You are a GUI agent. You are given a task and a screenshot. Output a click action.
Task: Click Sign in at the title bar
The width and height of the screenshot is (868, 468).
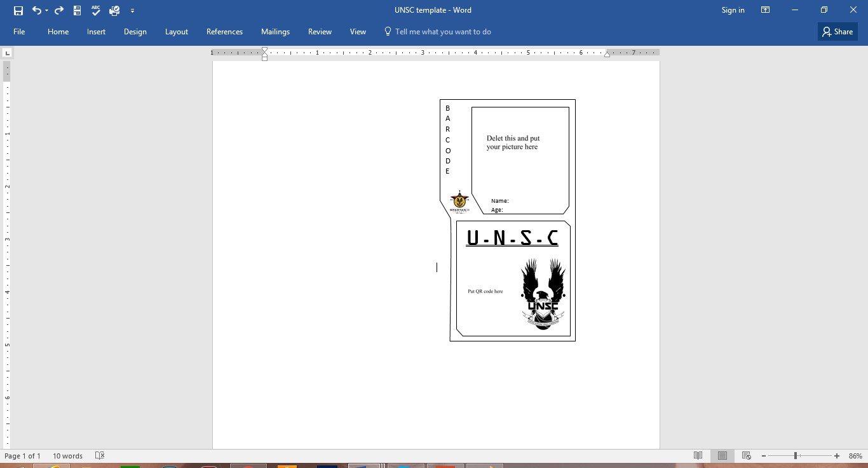pos(733,10)
